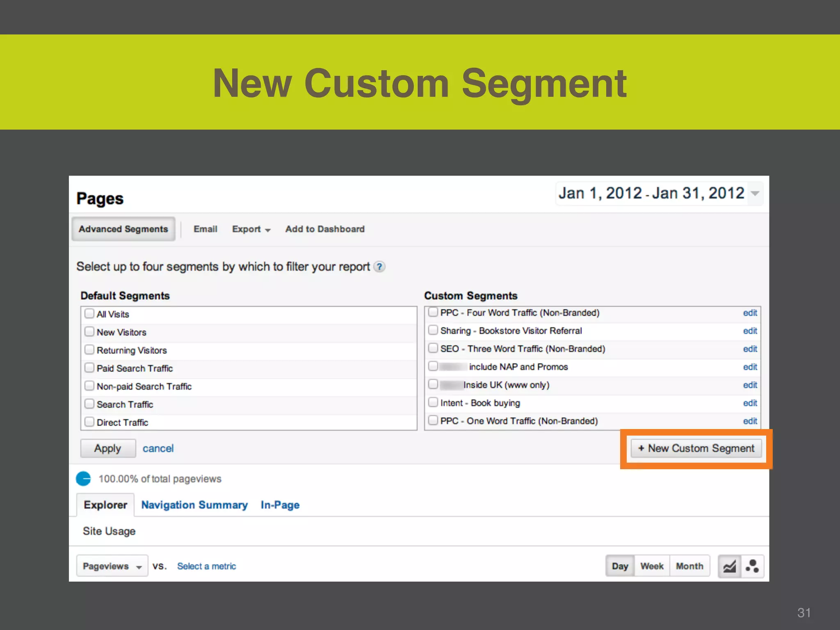The height and width of the screenshot is (630, 840).
Task: Check the New Visitors segment
Action: tap(89, 332)
